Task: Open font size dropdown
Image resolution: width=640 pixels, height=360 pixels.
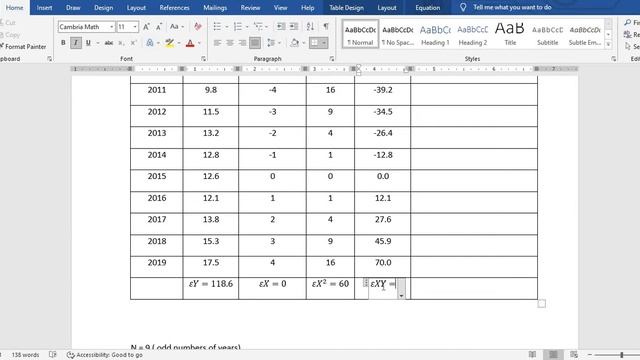Action: click(135, 27)
